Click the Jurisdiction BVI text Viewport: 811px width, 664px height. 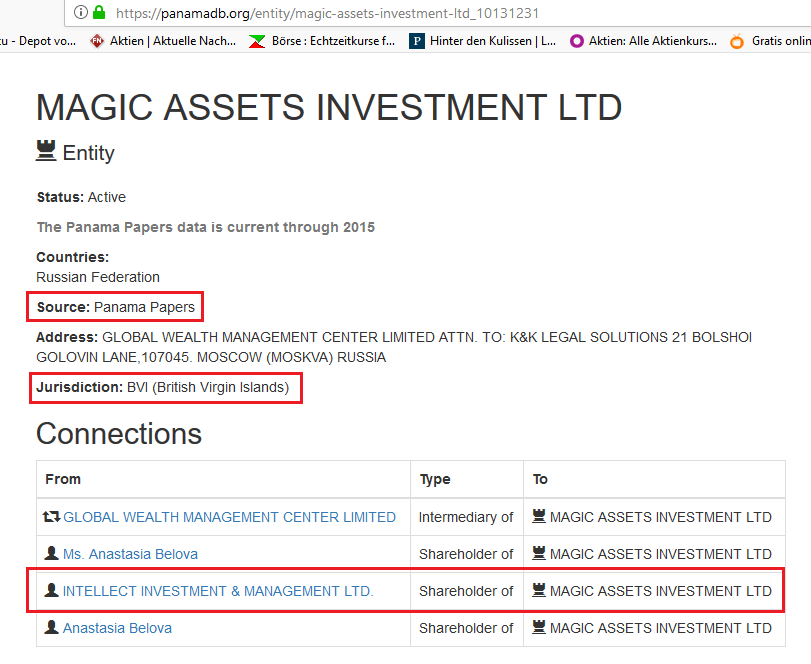[163, 387]
